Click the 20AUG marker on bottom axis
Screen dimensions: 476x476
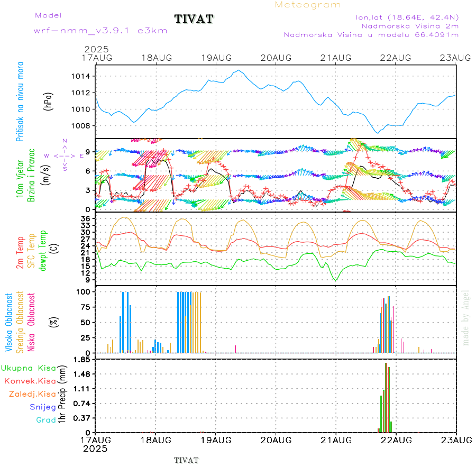point(276,440)
